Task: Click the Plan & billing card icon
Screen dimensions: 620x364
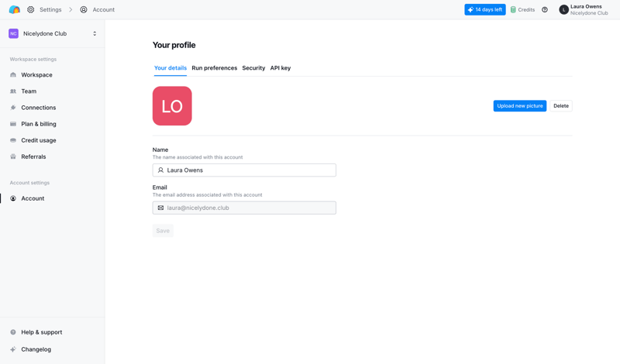Action: coord(13,124)
